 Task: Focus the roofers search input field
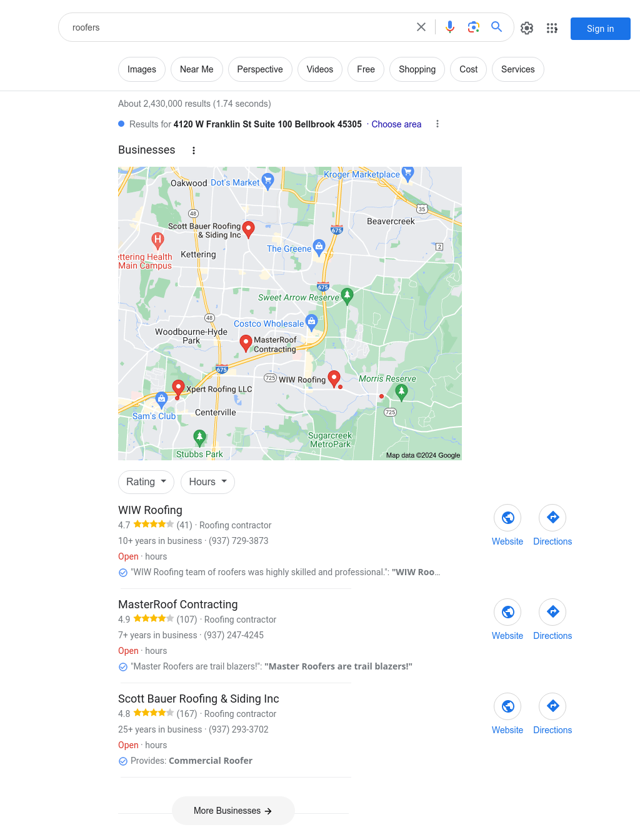tap(237, 27)
